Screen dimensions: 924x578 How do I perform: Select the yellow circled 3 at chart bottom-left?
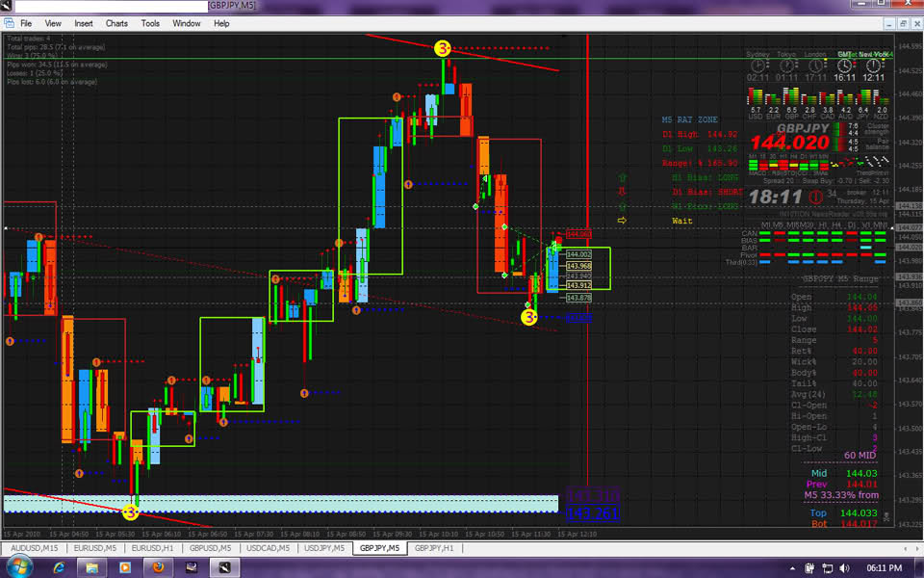coord(130,512)
